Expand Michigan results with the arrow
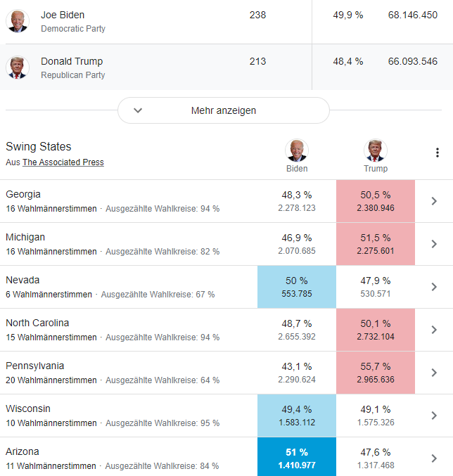453x476 pixels. coord(434,244)
